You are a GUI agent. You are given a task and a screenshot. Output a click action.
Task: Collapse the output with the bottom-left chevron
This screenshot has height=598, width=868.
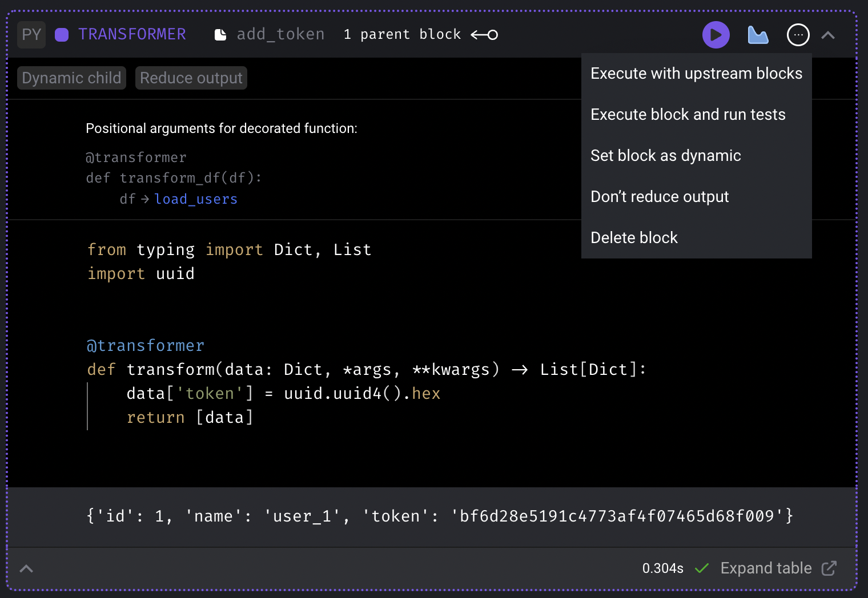(x=26, y=568)
